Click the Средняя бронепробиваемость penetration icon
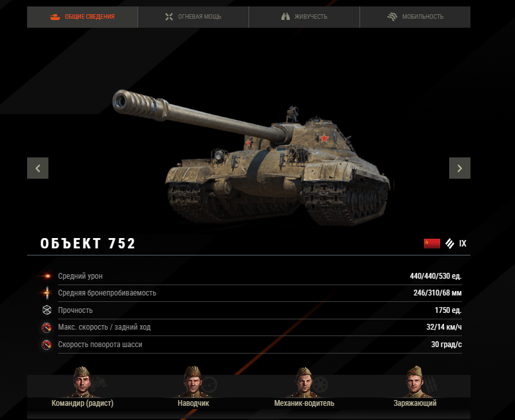The height and width of the screenshot is (420, 515). click(46, 293)
